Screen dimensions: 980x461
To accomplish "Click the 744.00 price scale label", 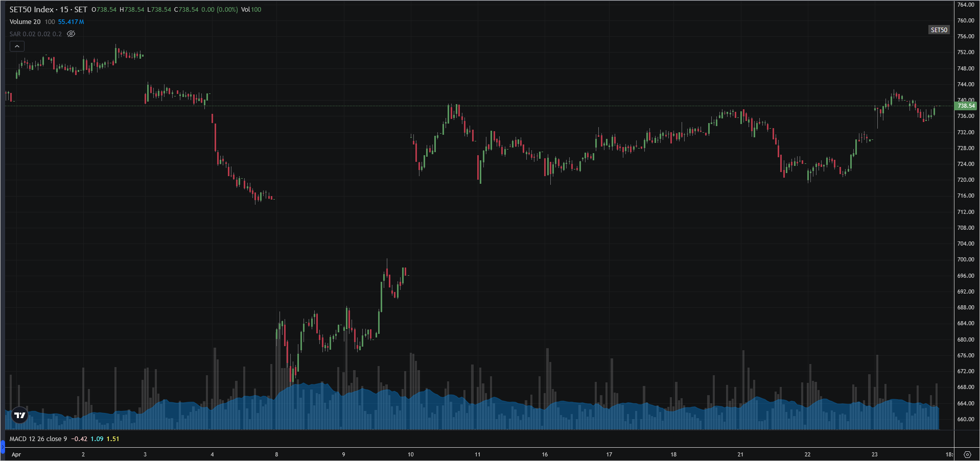I will pos(966,84).
